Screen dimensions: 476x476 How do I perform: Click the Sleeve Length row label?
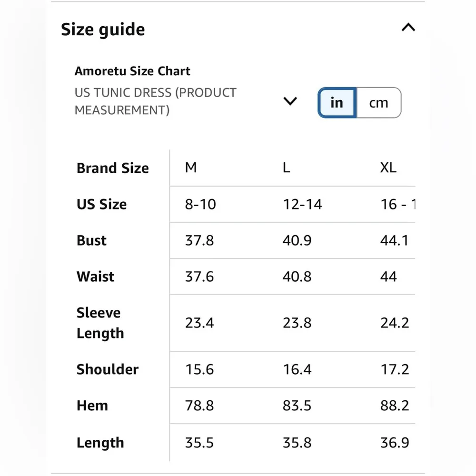tap(100, 323)
